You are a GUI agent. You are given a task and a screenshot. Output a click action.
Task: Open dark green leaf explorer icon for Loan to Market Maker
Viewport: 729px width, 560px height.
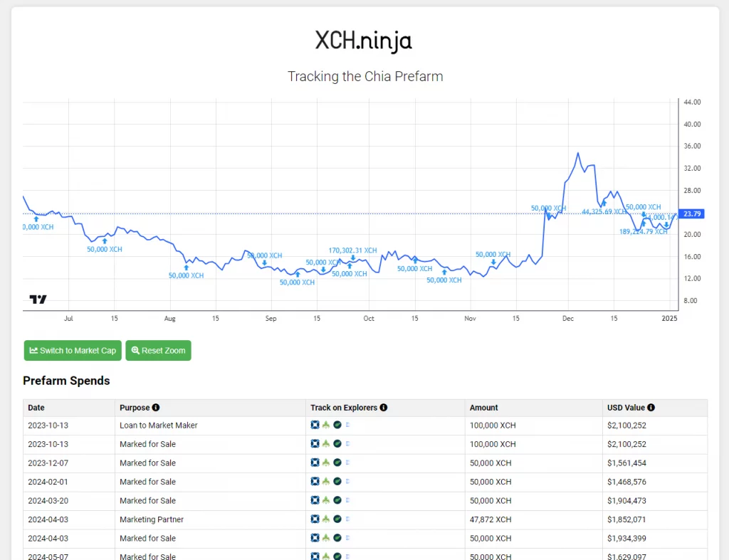point(337,425)
